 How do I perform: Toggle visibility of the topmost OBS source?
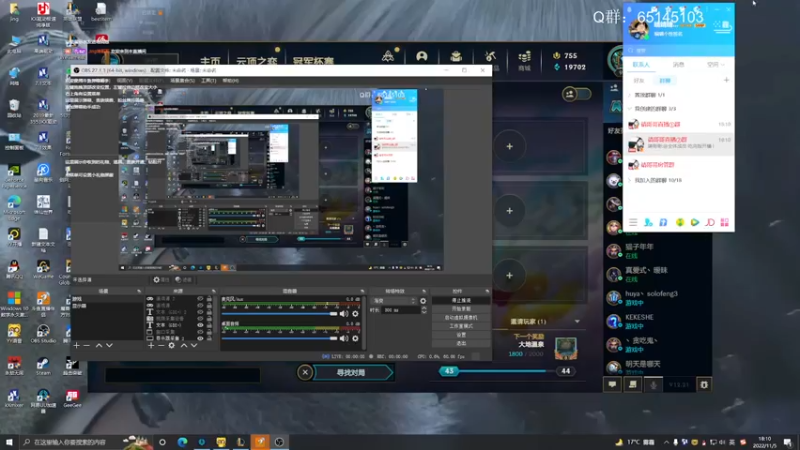[x=200, y=299]
